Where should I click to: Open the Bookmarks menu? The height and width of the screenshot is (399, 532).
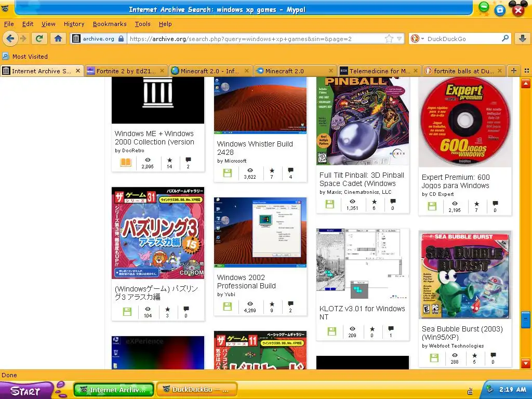coord(110,24)
